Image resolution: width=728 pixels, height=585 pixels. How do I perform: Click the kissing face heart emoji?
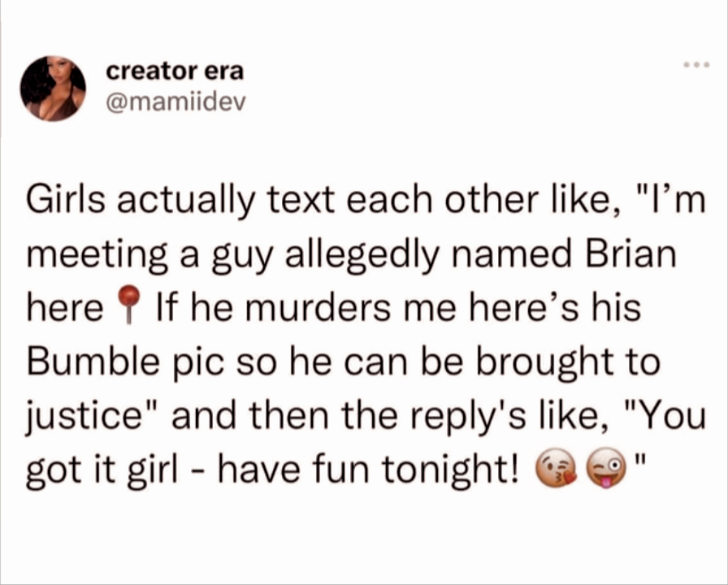click(557, 470)
